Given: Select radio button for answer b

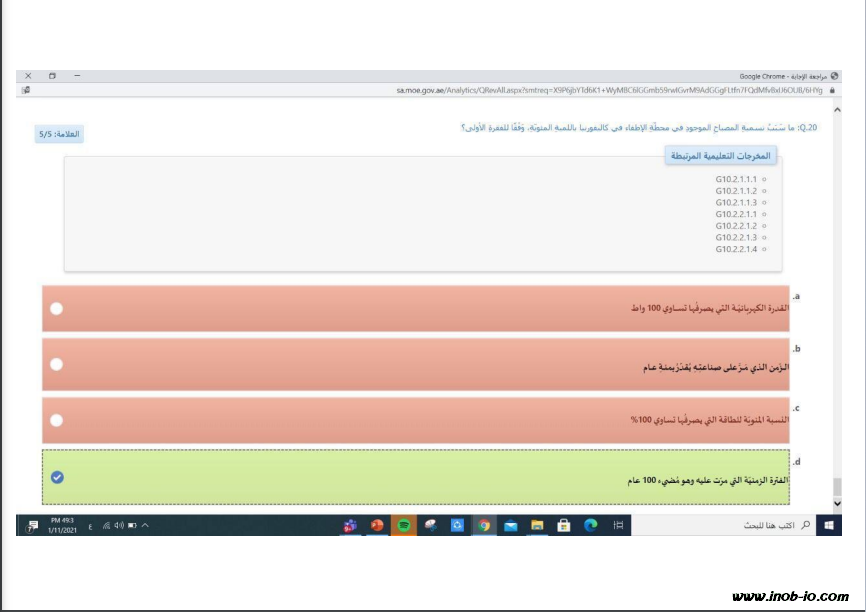Looking at the screenshot, I should click(x=57, y=364).
